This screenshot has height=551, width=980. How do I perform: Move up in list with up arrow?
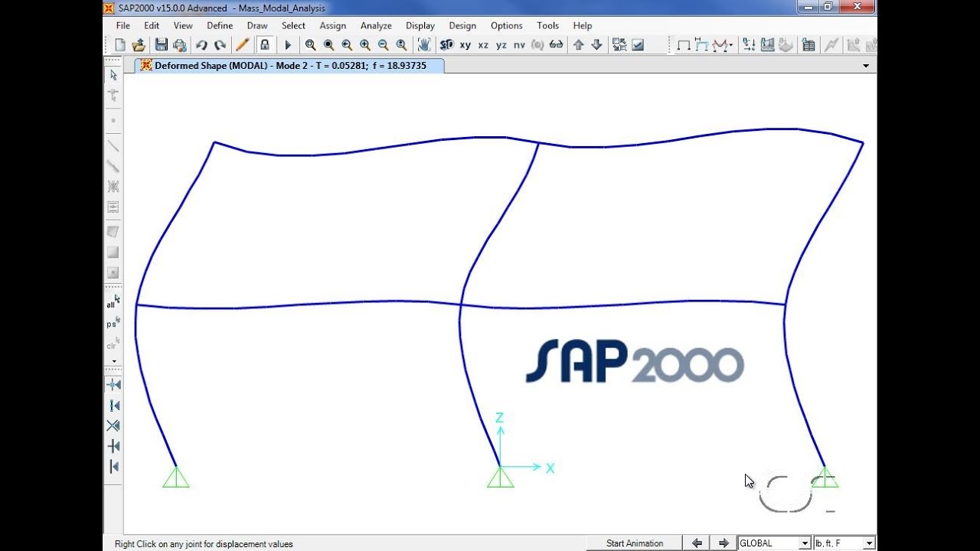point(578,45)
